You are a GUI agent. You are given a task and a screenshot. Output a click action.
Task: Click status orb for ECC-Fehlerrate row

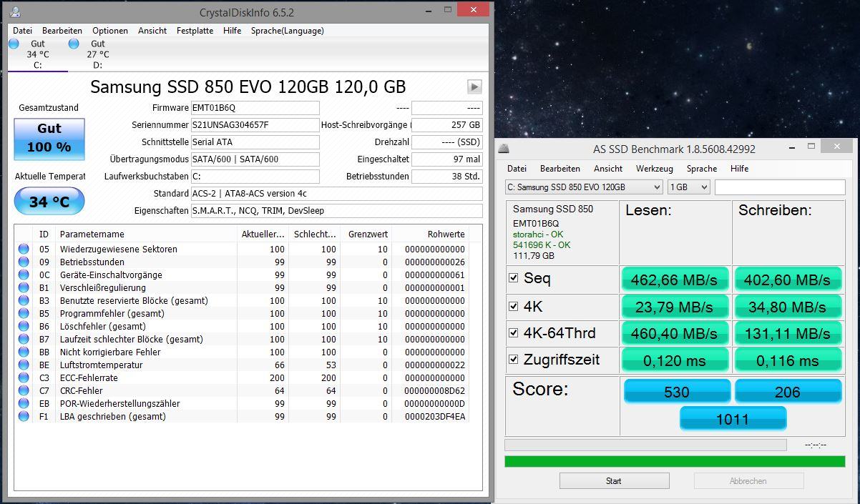pyautogui.click(x=24, y=377)
